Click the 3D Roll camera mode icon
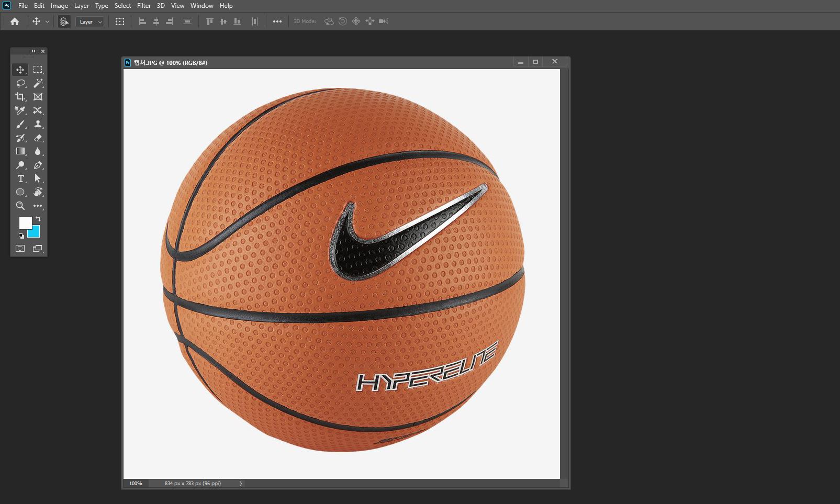 tap(343, 21)
